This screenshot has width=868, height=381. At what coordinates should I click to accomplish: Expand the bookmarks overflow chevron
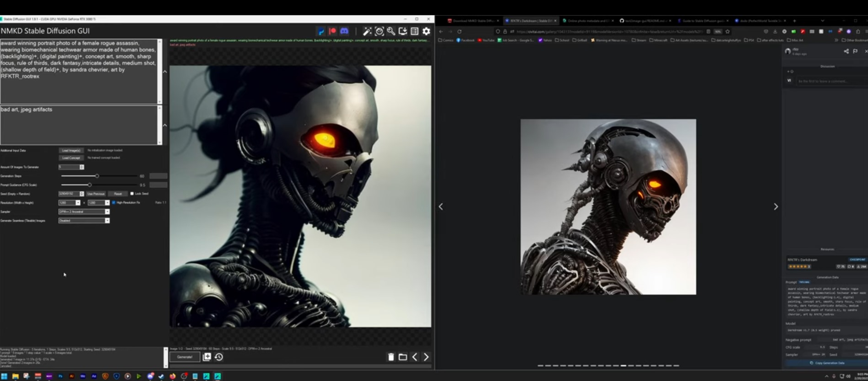tap(836, 40)
